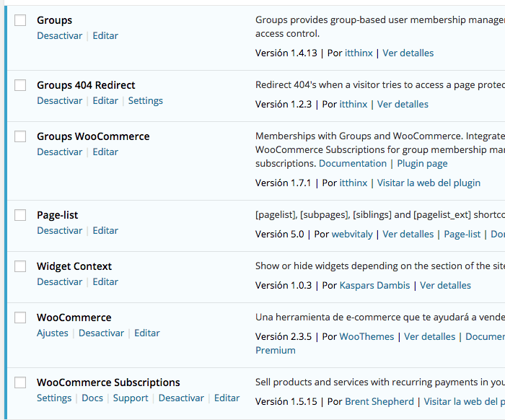Image resolution: width=505 pixels, height=420 pixels.
Task: Open WooThemes author link
Action: click(366, 336)
